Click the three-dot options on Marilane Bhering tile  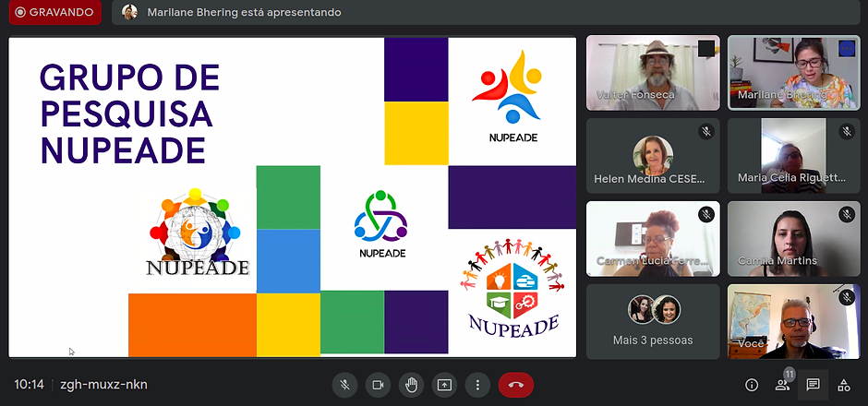pos(847,48)
